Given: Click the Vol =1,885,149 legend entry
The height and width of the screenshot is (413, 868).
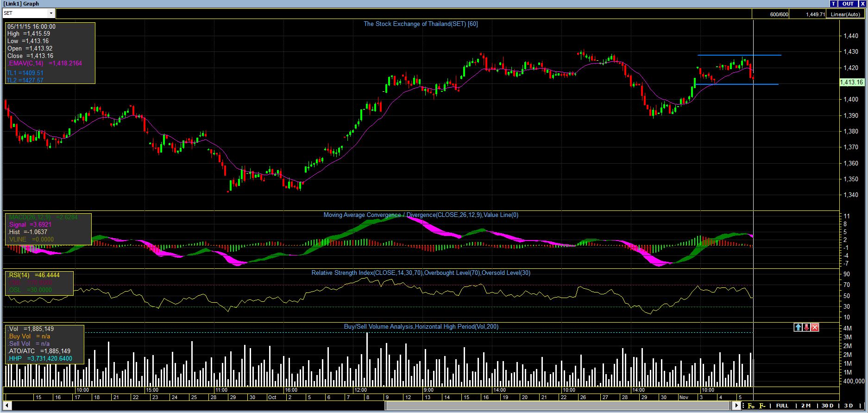Looking at the screenshot, I should click(31, 329).
